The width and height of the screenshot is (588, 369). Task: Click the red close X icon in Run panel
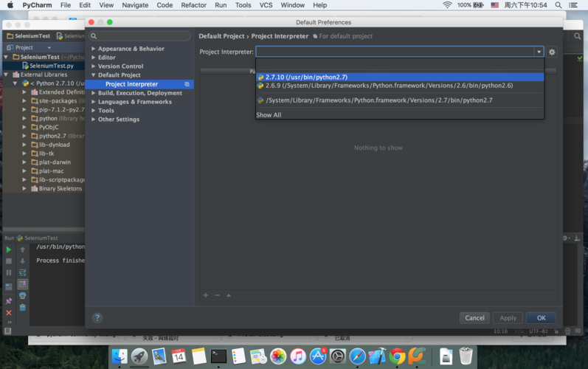(x=9, y=312)
